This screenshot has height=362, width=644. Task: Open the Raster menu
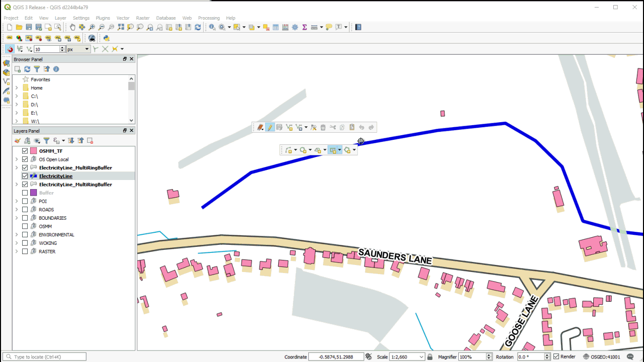coord(143,18)
